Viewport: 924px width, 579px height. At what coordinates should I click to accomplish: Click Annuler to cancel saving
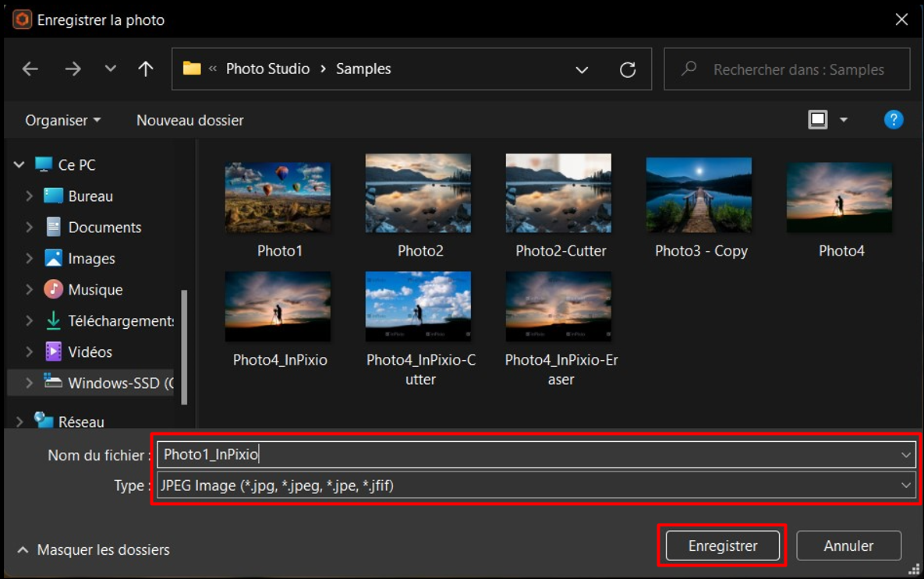[848, 546]
